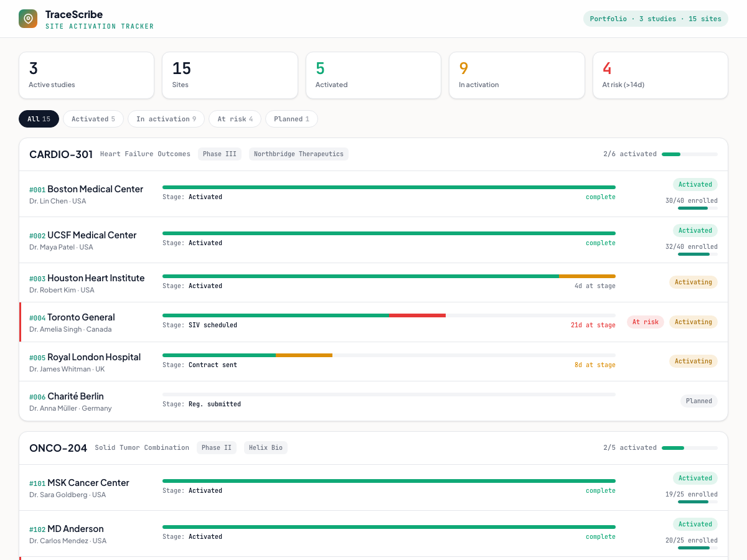
Task: Click the Activated badge for MD Anderson
Action: pyautogui.click(x=695, y=524)
